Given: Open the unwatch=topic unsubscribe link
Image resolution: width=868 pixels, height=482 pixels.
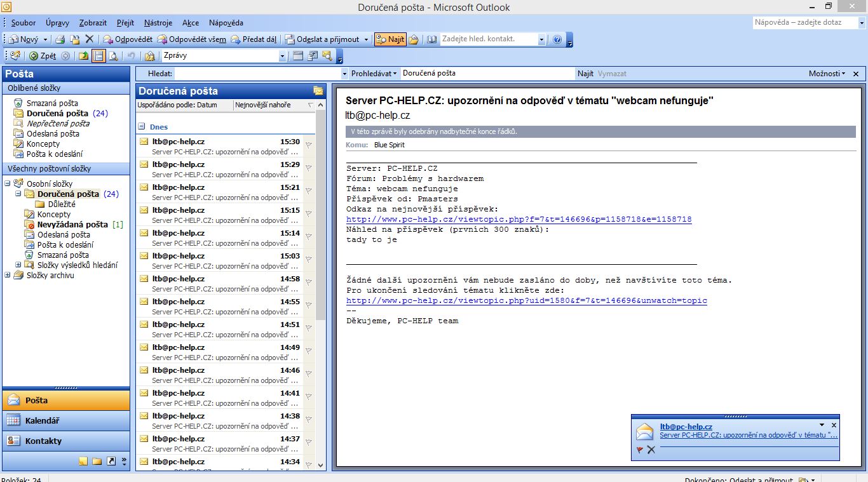Looking at the screenshot, I should click(527, 300).
